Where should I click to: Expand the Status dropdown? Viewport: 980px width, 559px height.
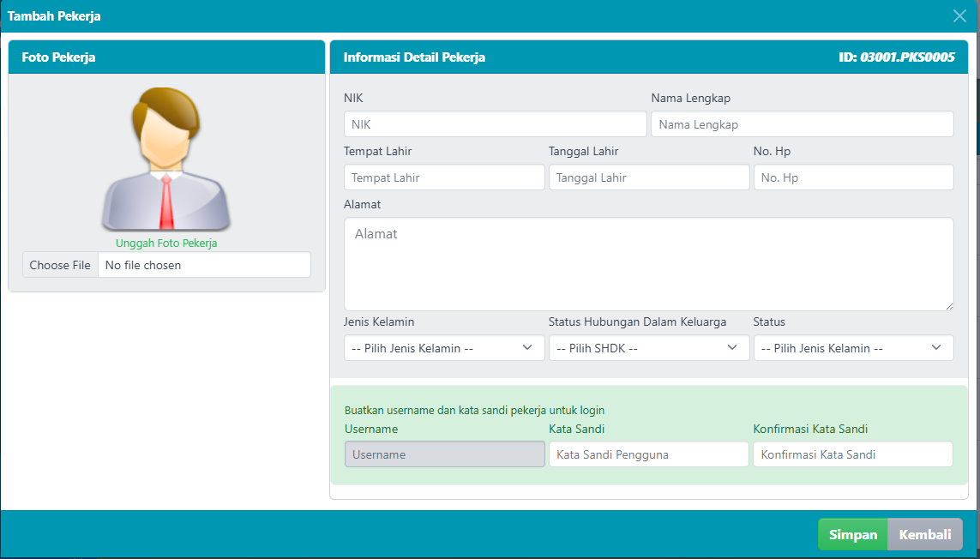click(853, 348)
